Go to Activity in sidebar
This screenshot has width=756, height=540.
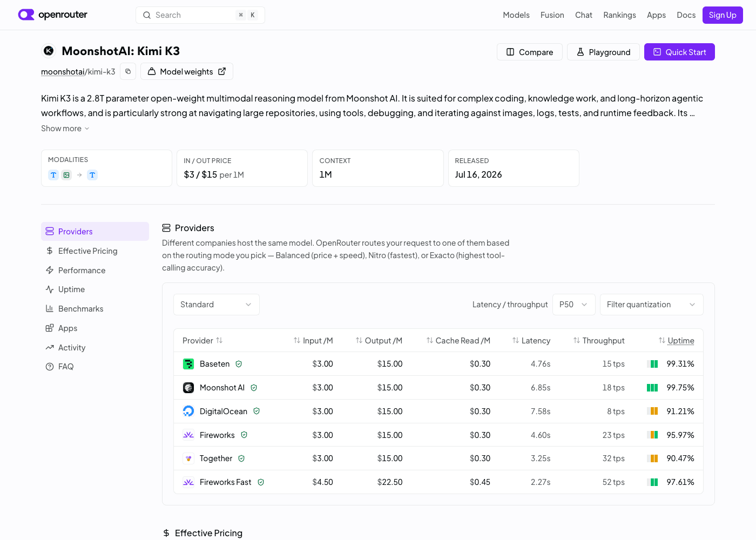tap(95, 348)
